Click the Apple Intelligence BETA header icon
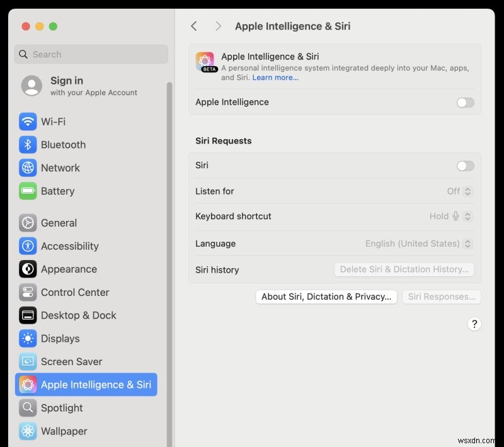 206,62
